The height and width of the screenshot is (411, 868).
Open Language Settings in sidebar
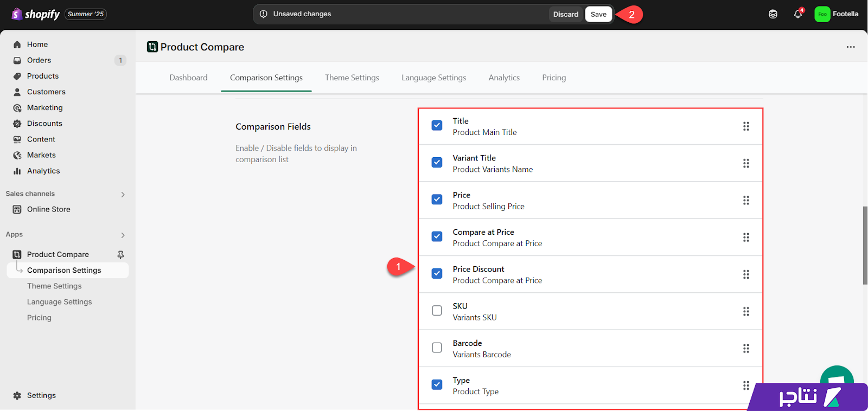(x=60, y=302)
